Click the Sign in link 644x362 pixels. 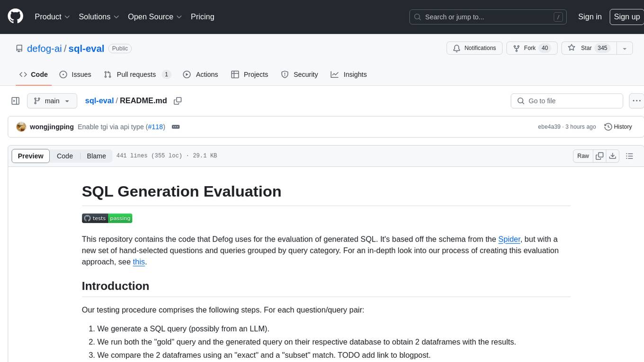pyautogui.click(x=590, y=17)
